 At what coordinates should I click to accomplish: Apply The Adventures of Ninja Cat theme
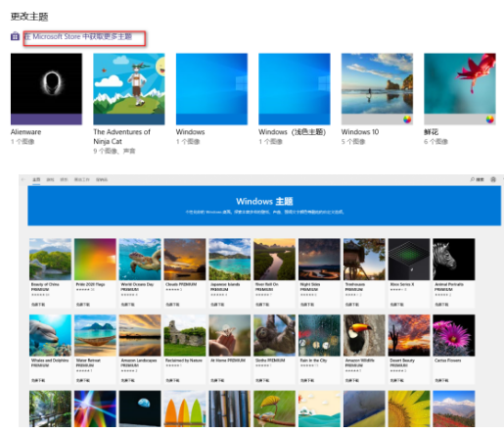[129, 89]
